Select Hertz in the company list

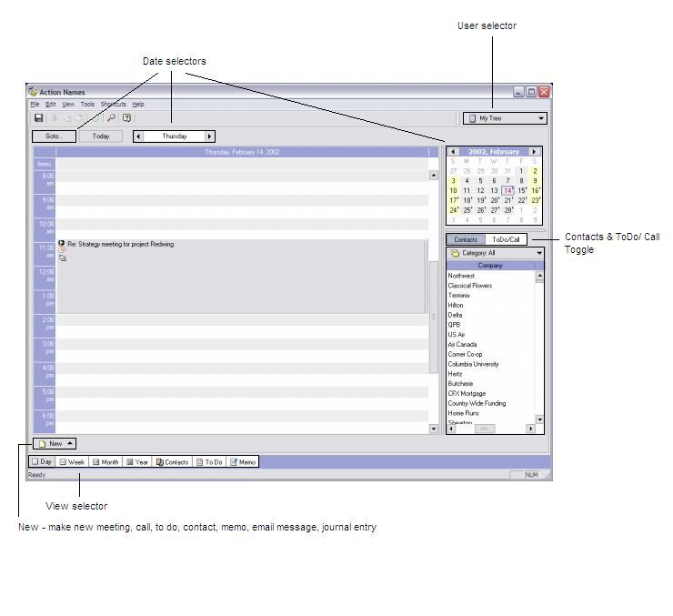455,374
